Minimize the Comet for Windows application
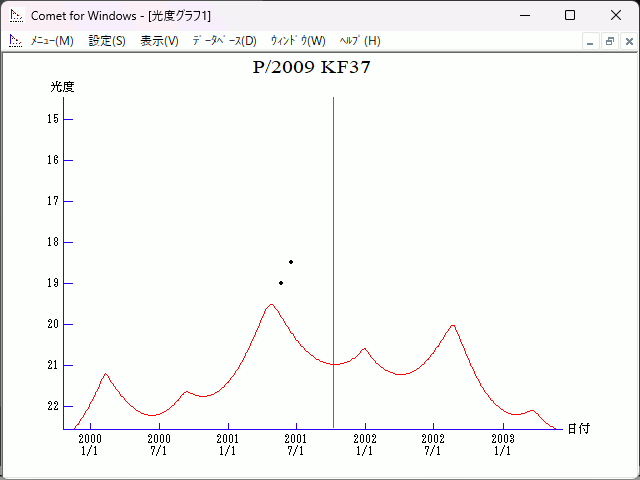The image size is (640, 480). tap(524, 15)
